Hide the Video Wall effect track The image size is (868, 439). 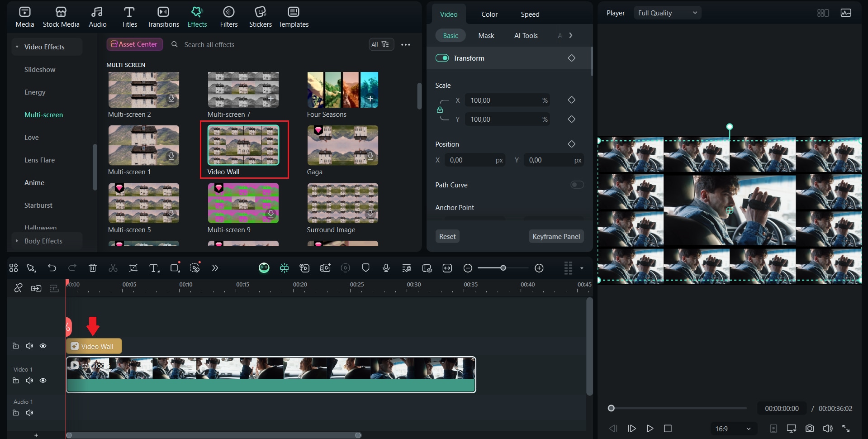click(43, 346)
